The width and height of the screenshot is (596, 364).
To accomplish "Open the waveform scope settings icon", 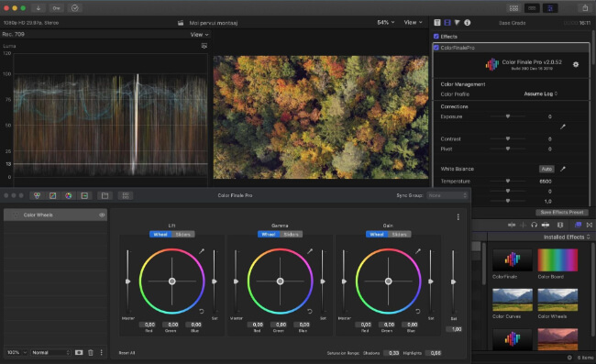I will pos(204,46).
